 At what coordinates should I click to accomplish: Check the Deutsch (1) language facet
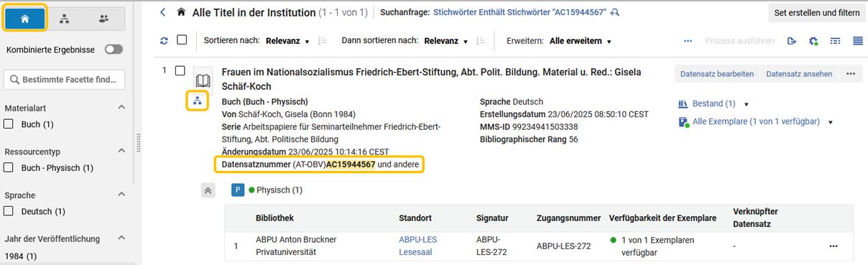(9, 211)
